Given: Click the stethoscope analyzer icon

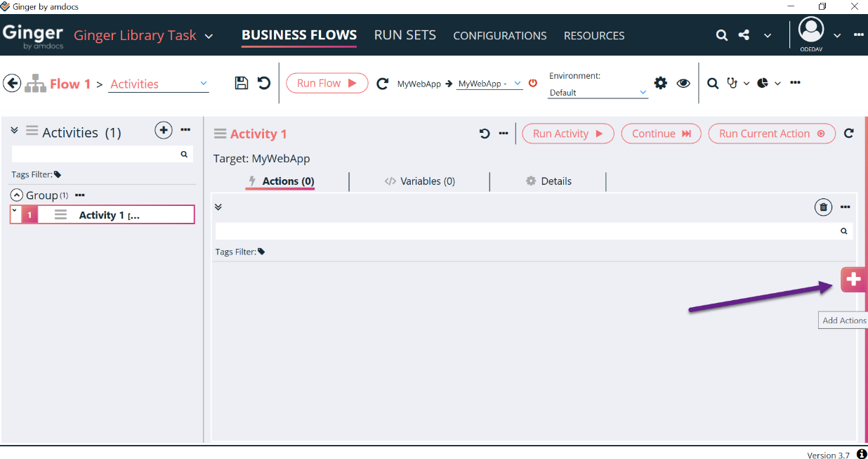Looking at the screenshot, I should 732,83.
